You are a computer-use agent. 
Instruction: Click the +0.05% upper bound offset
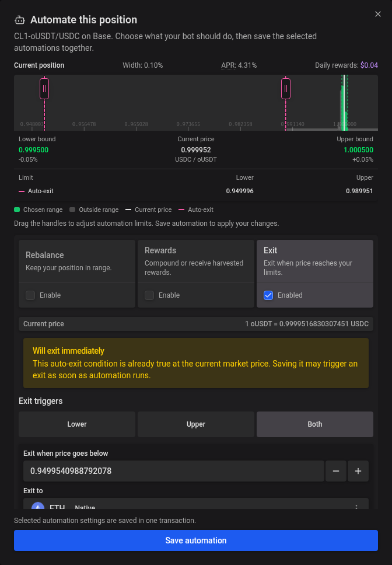tap(363, 159)
